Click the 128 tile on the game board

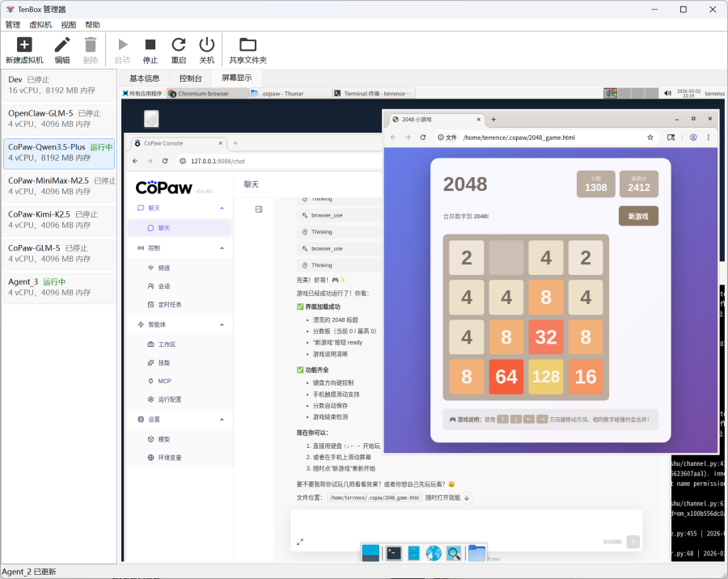tap(546, 377)
